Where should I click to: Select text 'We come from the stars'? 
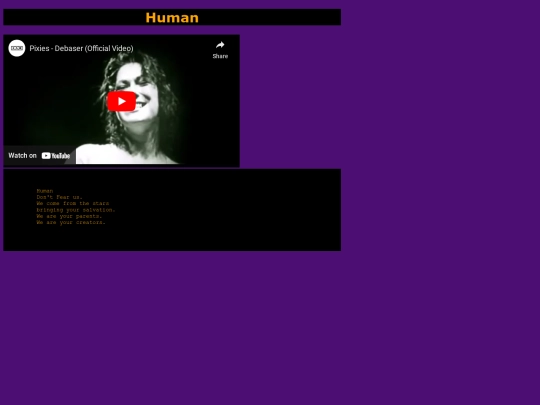[73, 204]
